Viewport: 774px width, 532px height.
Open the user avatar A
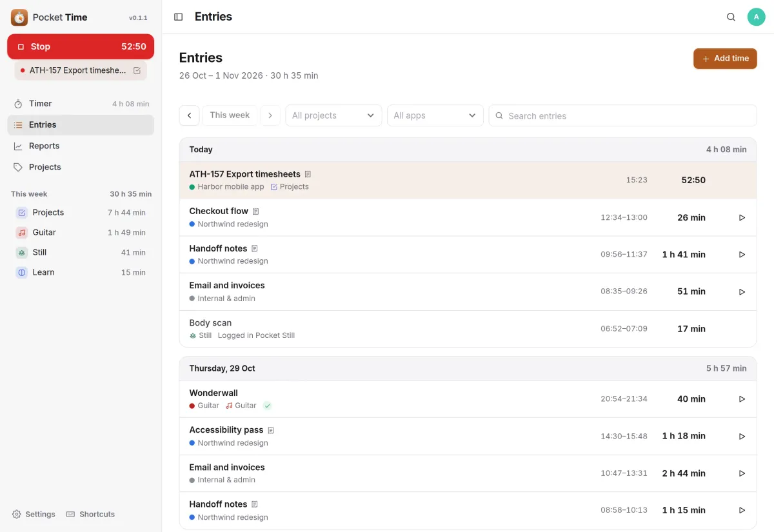pyautogui.click(x=756, y=17)
